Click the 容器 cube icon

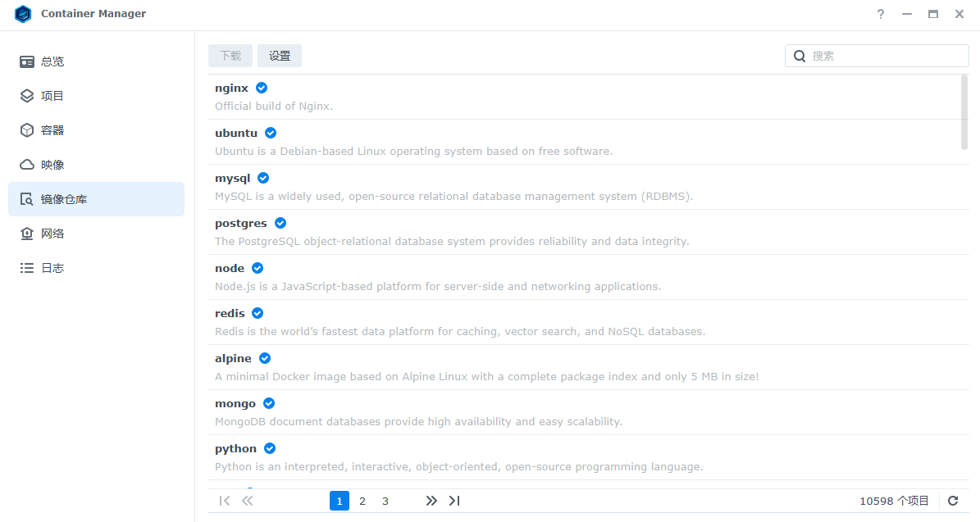click(x=27, y=130)
